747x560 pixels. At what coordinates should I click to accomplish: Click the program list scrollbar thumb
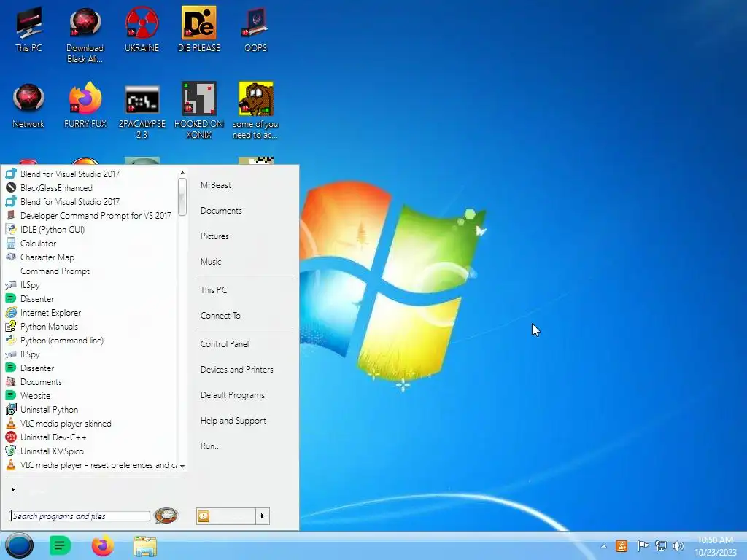click(182, 196)
